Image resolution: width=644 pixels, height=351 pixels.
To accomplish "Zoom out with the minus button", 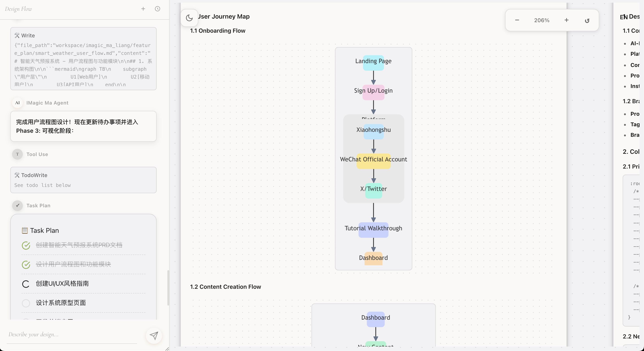I will 517,20.
